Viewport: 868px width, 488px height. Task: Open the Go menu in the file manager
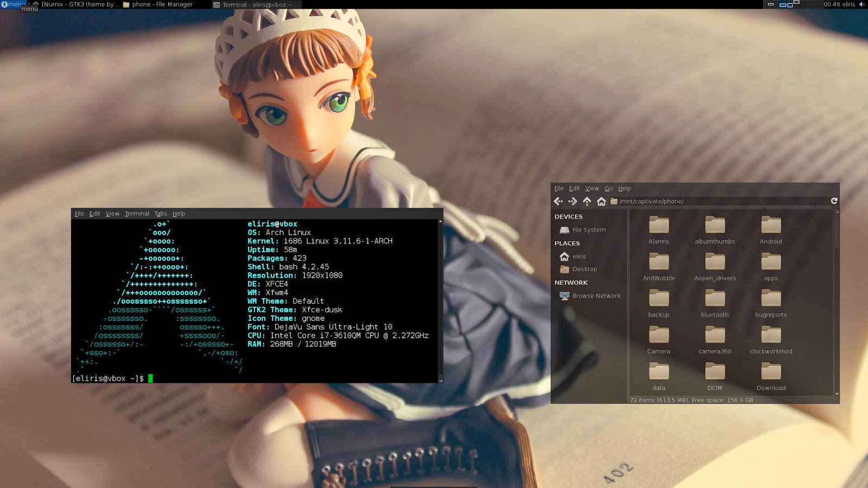click(609, 188)
